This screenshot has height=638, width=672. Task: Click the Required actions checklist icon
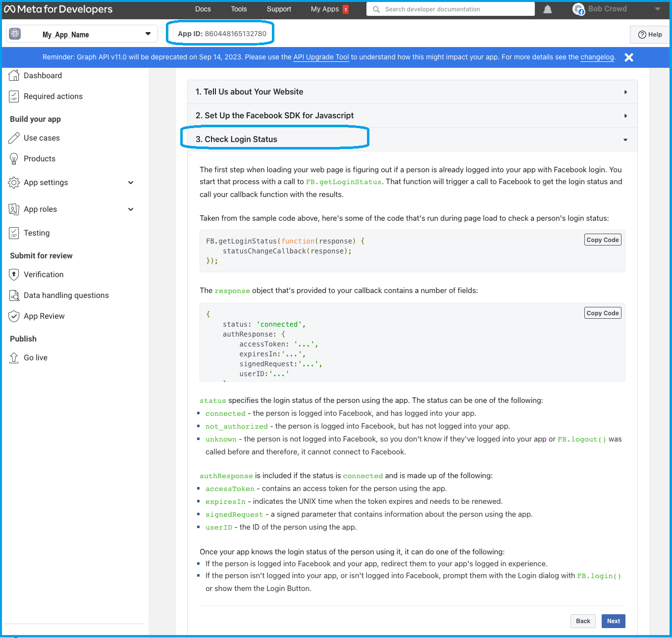(14, 97)
